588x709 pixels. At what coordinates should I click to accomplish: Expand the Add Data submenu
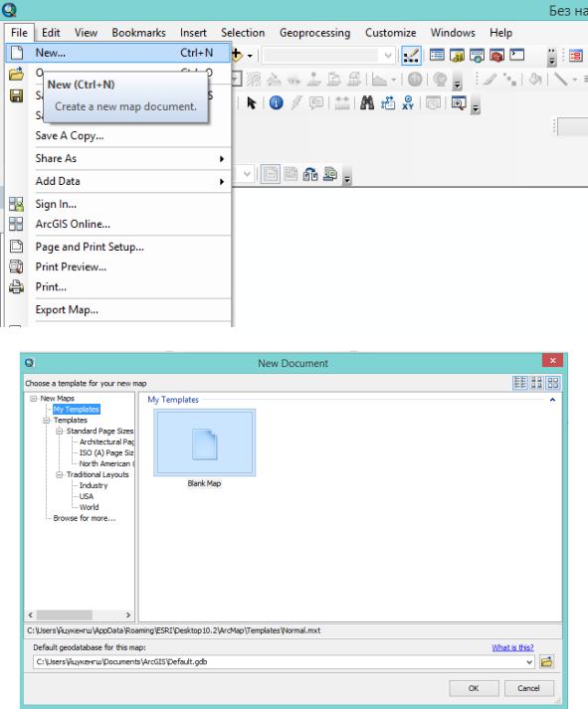[x=222, y=181]
